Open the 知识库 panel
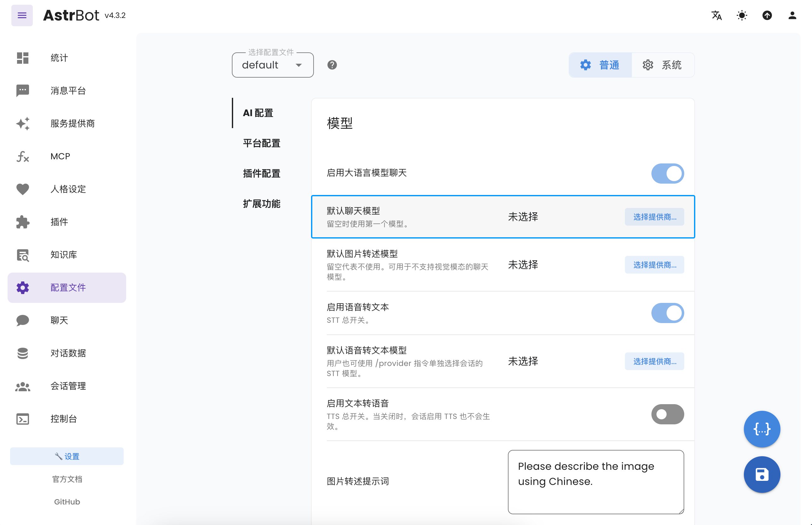 tap(63, 255)
